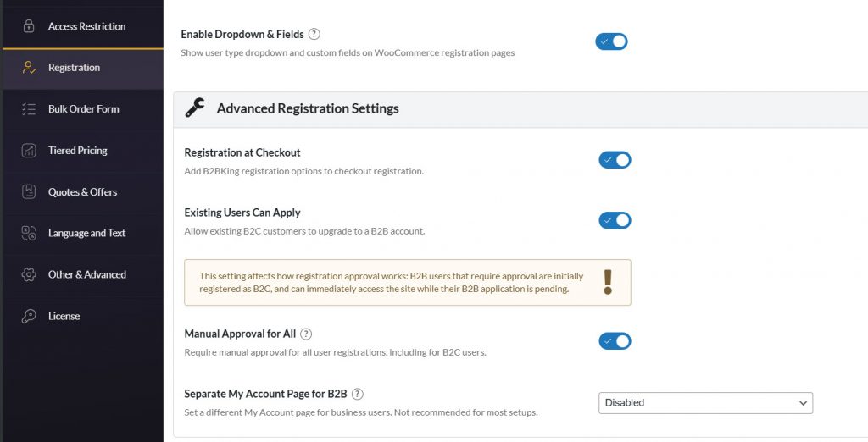
Task: Go to Other & Advanced section
Action: 86,275
